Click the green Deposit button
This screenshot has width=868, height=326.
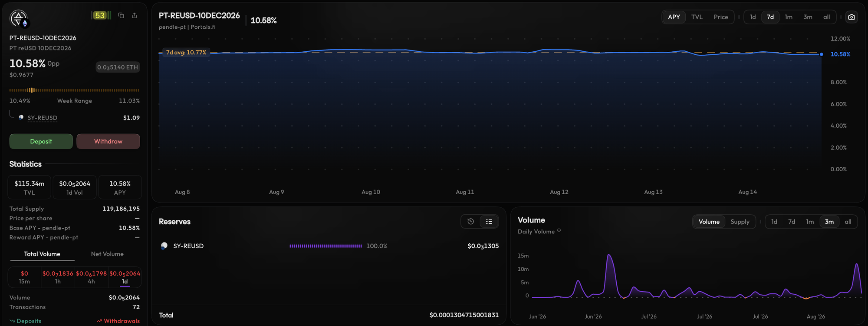(41, 141)
